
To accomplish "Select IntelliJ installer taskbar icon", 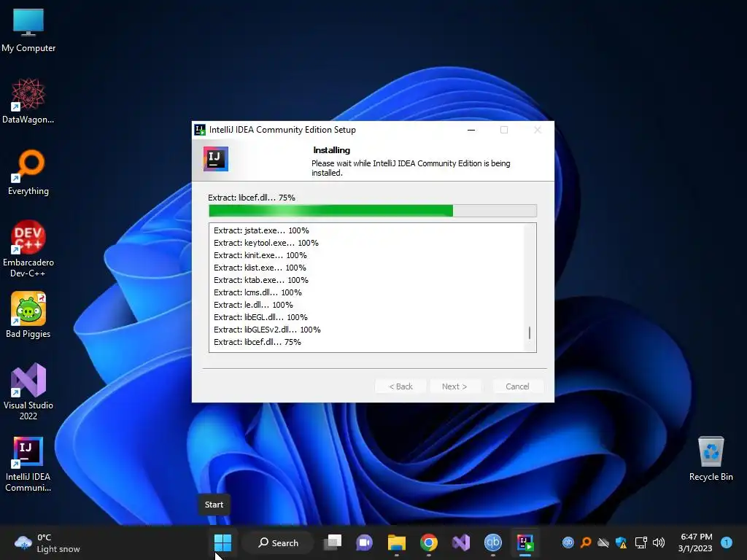I will (525, 542).
